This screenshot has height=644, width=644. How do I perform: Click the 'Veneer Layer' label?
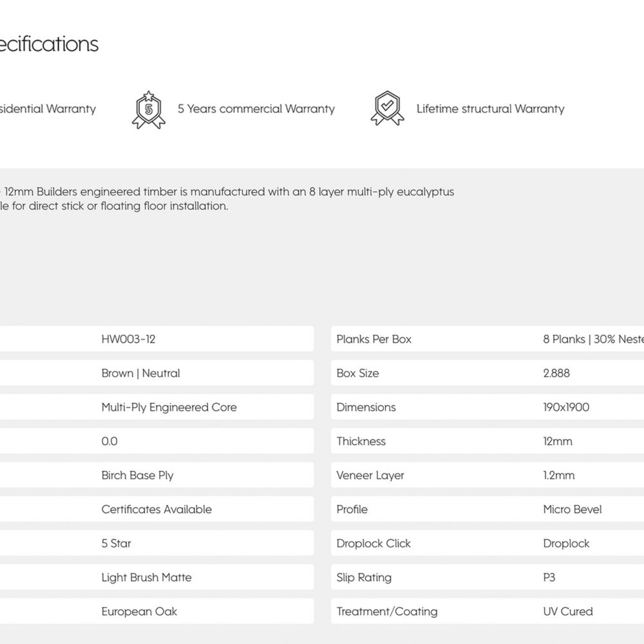[x=370, y=476]
